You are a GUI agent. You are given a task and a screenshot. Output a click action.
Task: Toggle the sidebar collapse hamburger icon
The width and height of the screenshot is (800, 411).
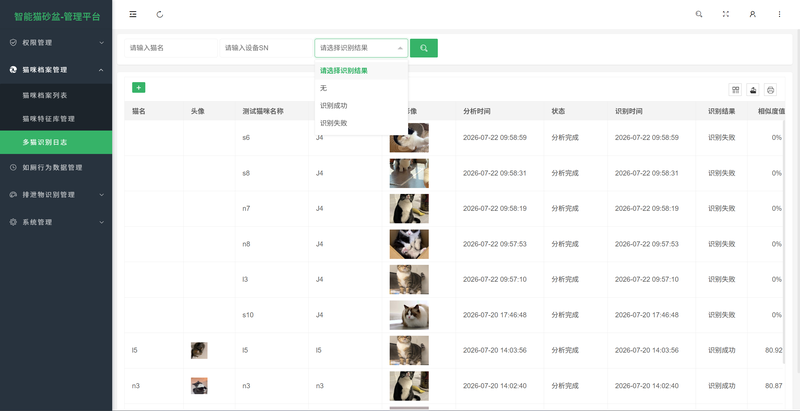click(x=133, y=14)
